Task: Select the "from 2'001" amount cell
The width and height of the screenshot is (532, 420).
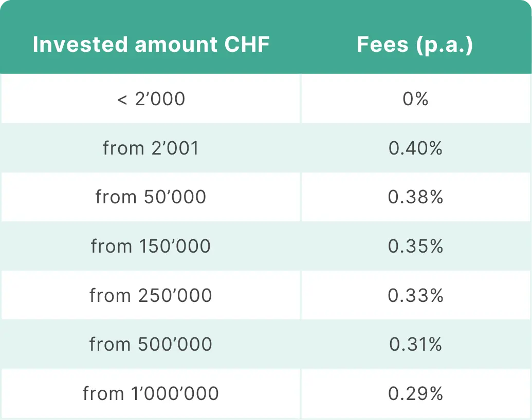Action: click(x=151, y=148)
